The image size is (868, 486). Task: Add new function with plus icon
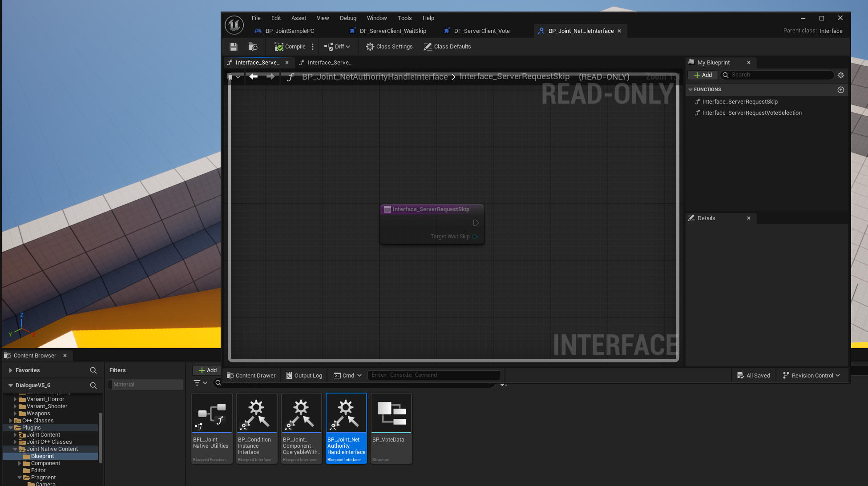(x=841, y=90)
